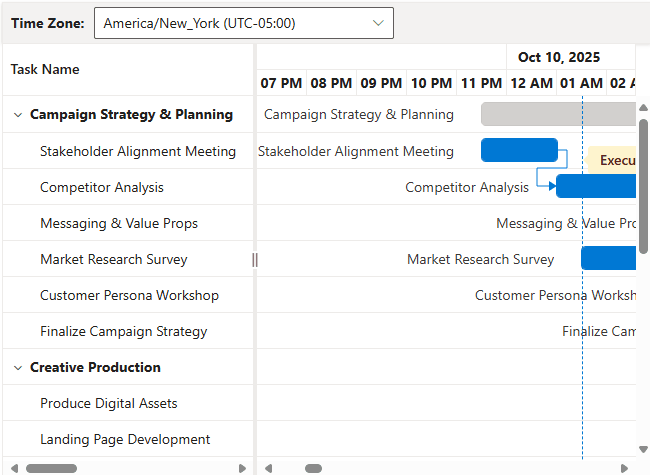Screen dimensions: 650x475
Task: Click the 10 PM timeline header cell
Action: point(431,83)
